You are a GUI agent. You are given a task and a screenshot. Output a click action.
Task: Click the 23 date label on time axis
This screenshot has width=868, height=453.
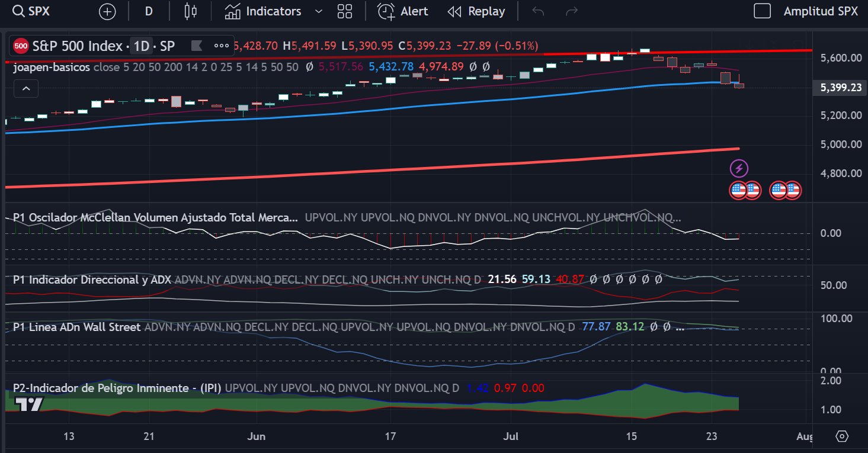pyautogui.click(x=712, y=436)
